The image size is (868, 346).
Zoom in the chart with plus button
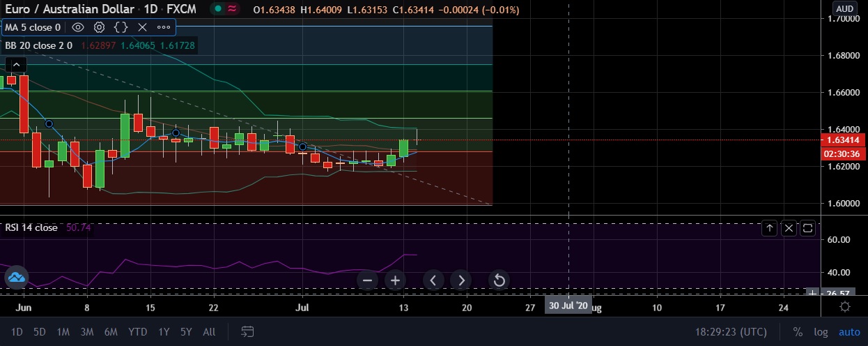pos(395,280)
